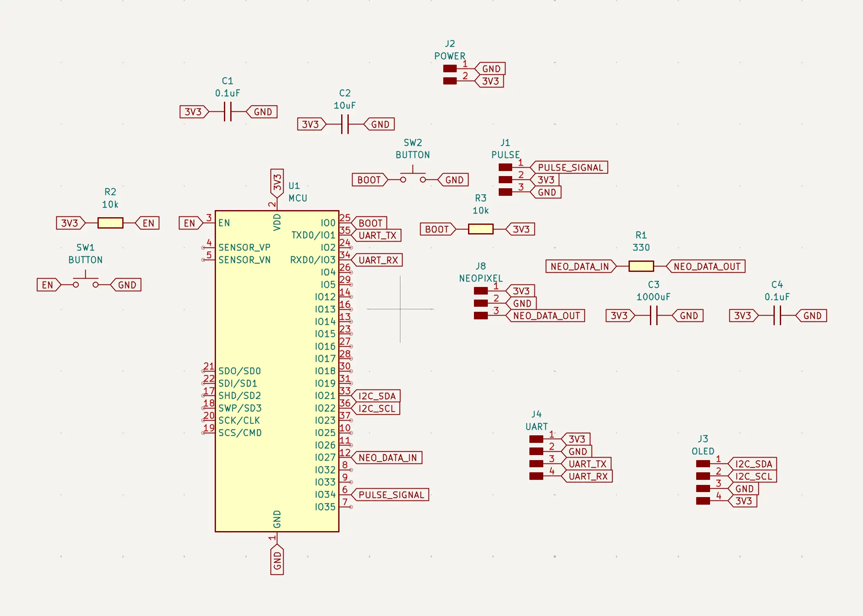The height and width of the screenshot is (616, 863).
Task: Click the UART_RX label on J4 connector
Action: click(587, 476)
